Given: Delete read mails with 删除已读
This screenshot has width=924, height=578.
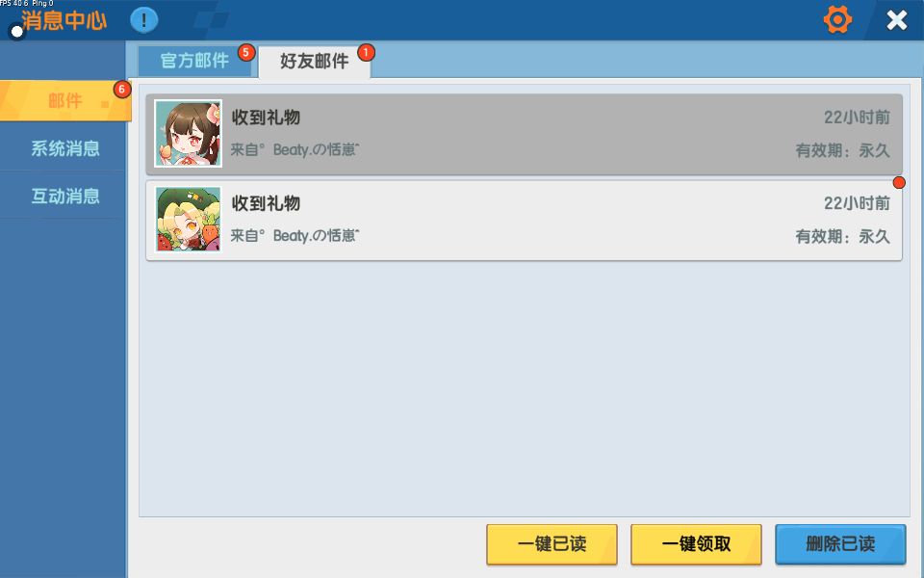Looking at the screenshot, I should [x=840, y=543].
